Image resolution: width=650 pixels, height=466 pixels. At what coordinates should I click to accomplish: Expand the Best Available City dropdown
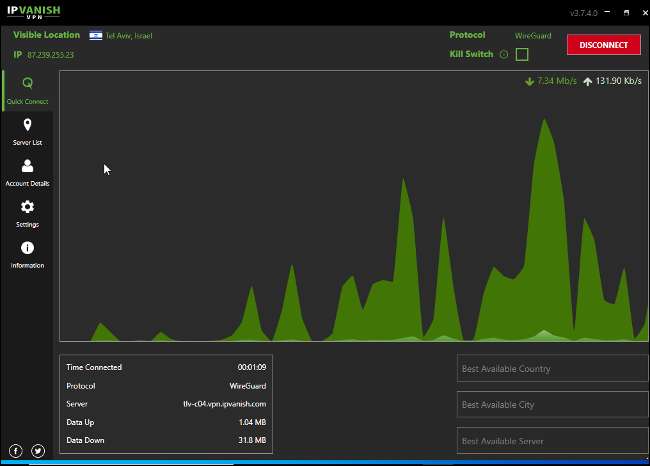point(552,405)
